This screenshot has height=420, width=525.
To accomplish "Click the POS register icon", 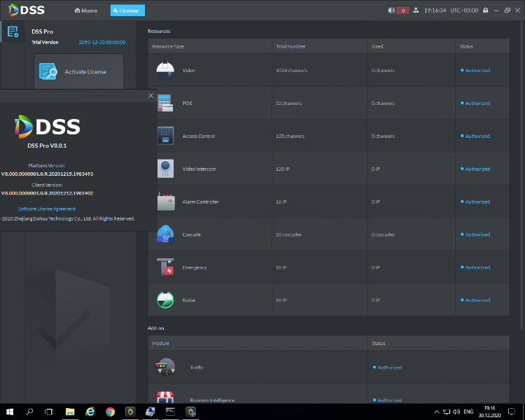I will [165, 103].
